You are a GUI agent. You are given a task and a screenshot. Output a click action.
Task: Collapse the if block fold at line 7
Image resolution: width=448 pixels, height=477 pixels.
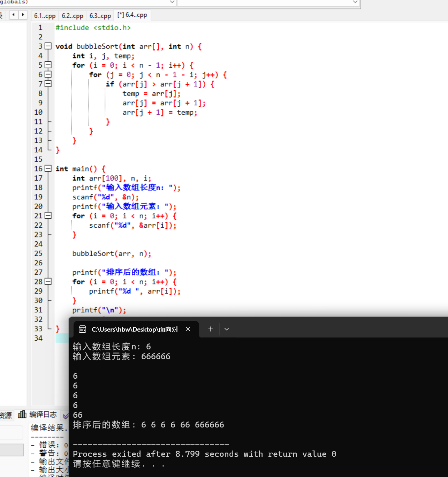click(x=48, y=84)
